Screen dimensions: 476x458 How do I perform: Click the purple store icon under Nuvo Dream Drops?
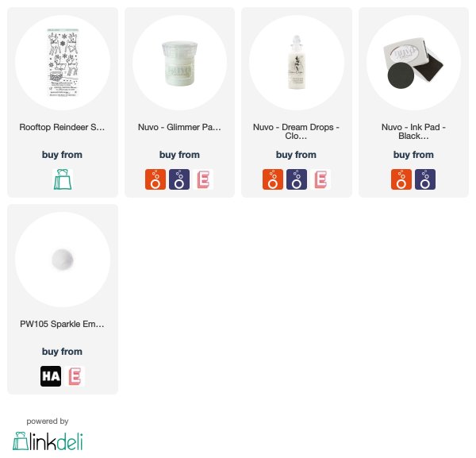click(297, 179)
